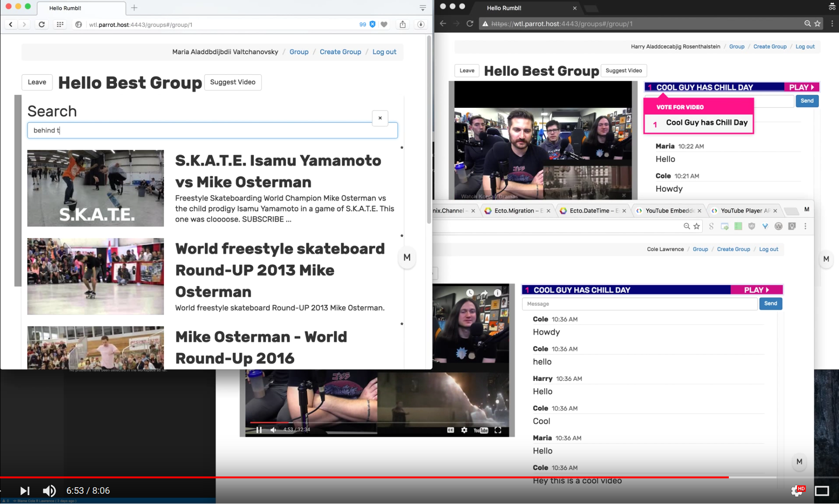The height and width of the screenshot is (504, 839).
Task: Bookmark page with star in dark Chrome window
Action: [x=818, y=23]
